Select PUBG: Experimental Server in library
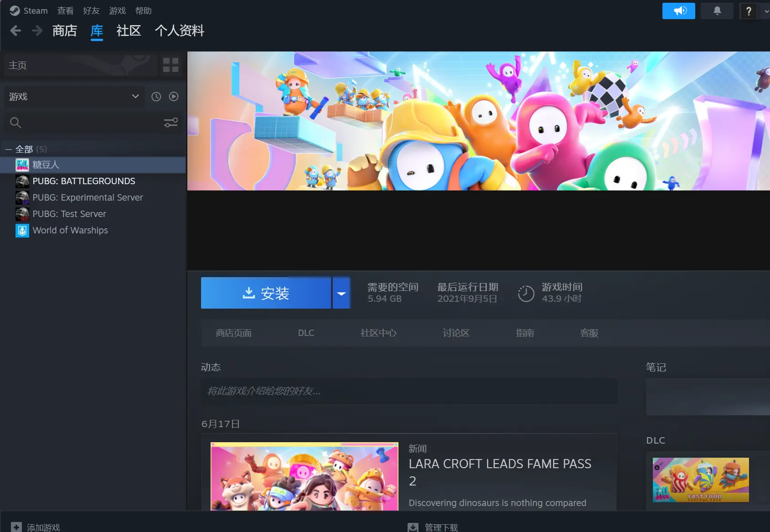The height and width of the screenshot is (532, 770). (x=88, y=197)
